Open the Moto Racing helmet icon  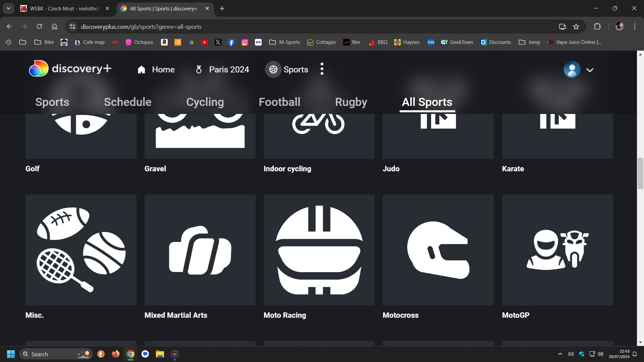[319, 250]
